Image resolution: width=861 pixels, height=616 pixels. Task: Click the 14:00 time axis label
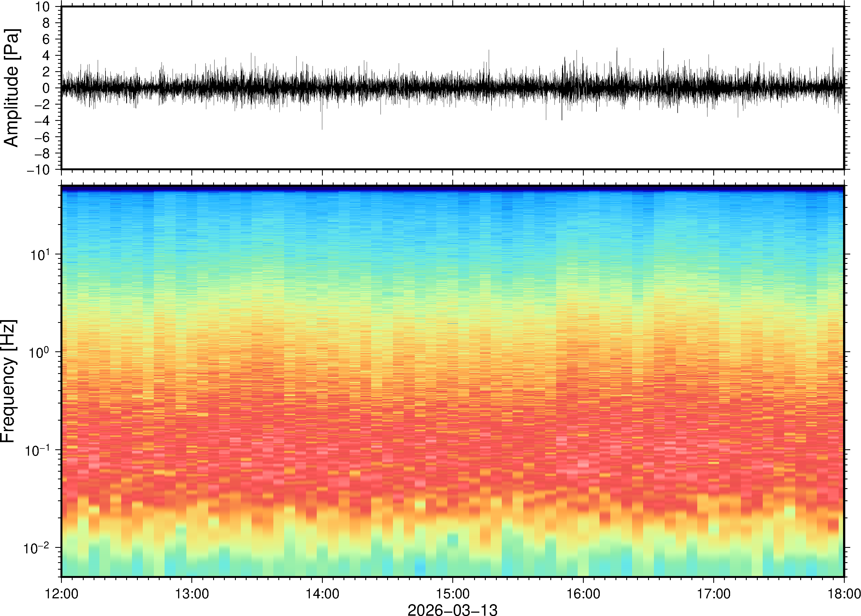click(322, 594)
